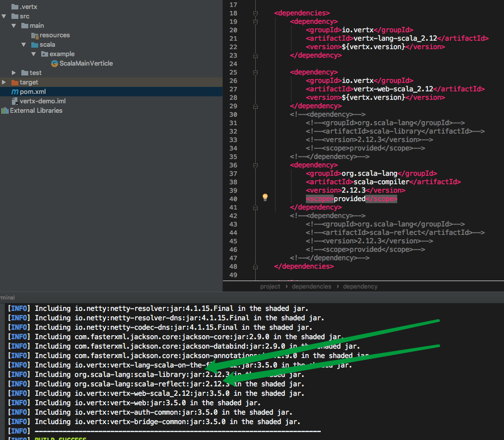Click terminal line 'netty-resolver-dns:jar:4.1.15.Final'

tap(166, 318)
